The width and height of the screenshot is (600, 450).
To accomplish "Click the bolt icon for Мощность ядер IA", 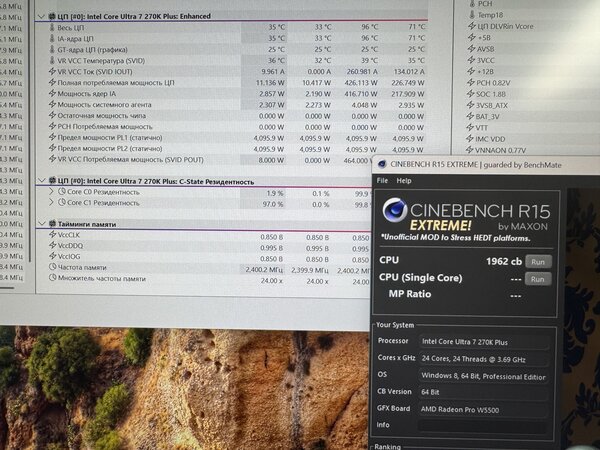I will (x=52, y=93).
